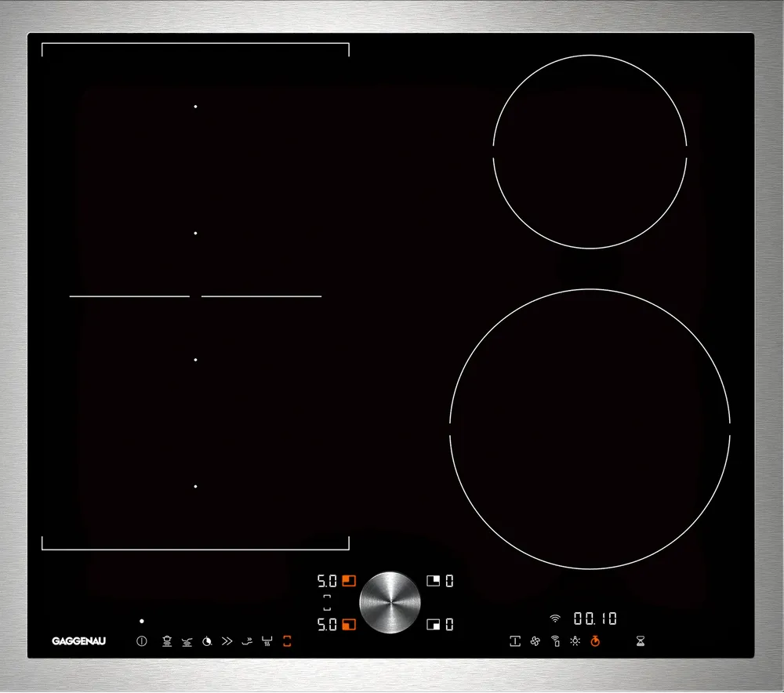Select the hourglass short-timer icon

coord(641,640)
